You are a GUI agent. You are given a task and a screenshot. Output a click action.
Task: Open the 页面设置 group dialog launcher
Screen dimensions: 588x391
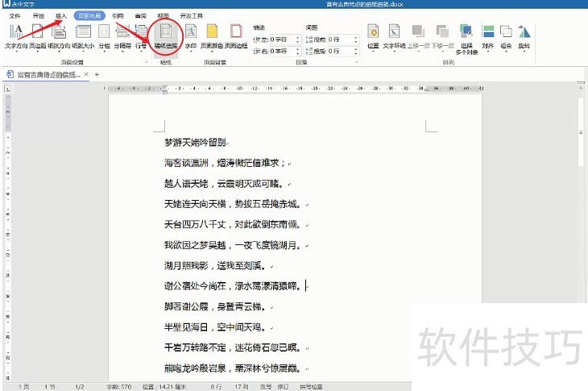point(147,62)
